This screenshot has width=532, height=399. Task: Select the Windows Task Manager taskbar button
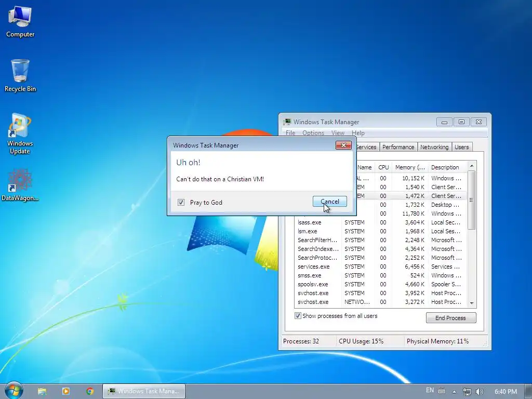144,391
